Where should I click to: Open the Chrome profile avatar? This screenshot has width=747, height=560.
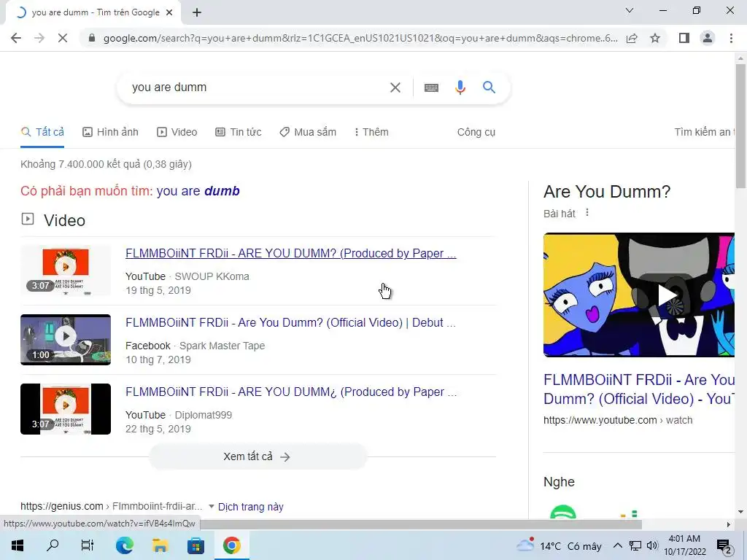(x=708, y=38)
